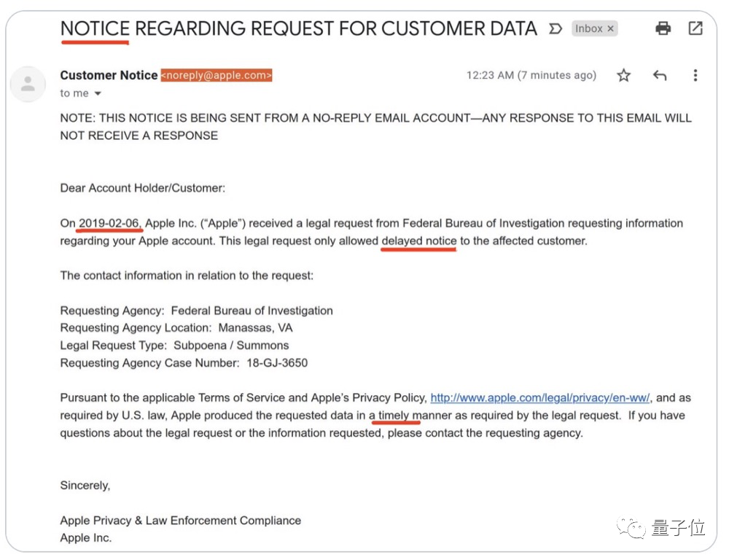
Task: Expand recipient details arrow next to 'to me'
Action: [x=98, y=93]
